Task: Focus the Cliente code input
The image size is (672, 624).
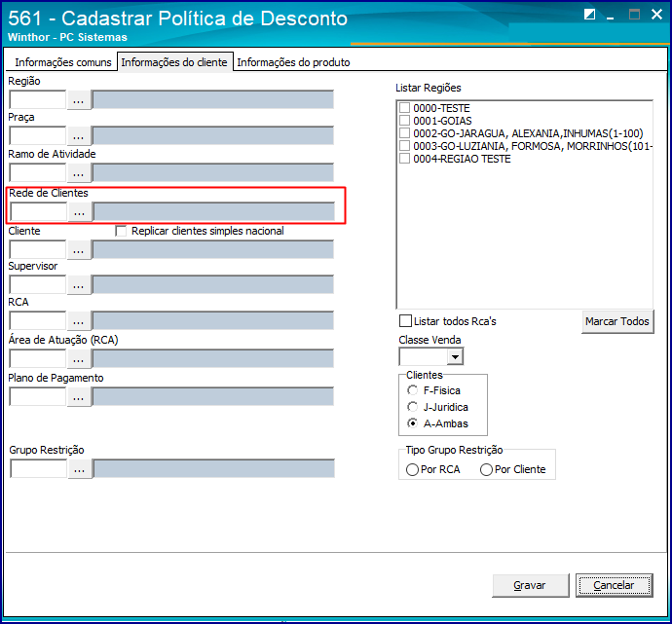Action: pos(38,249)
